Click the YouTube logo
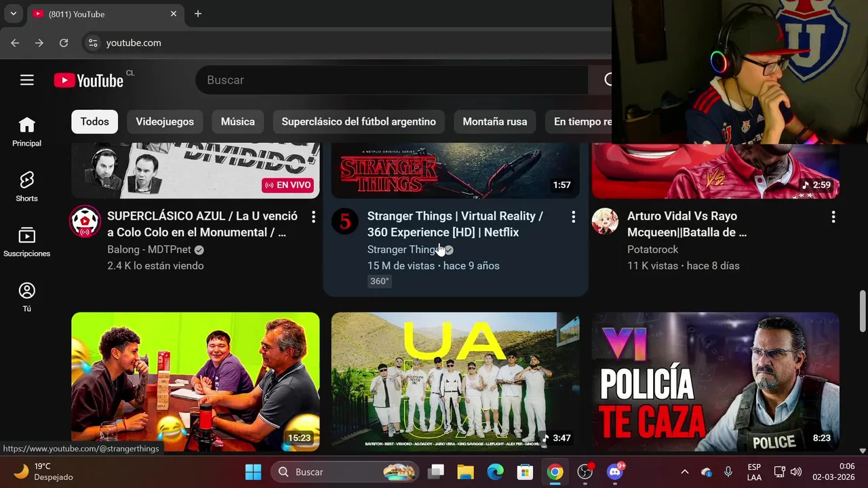868x488 pixels. [x=89, y=81]
